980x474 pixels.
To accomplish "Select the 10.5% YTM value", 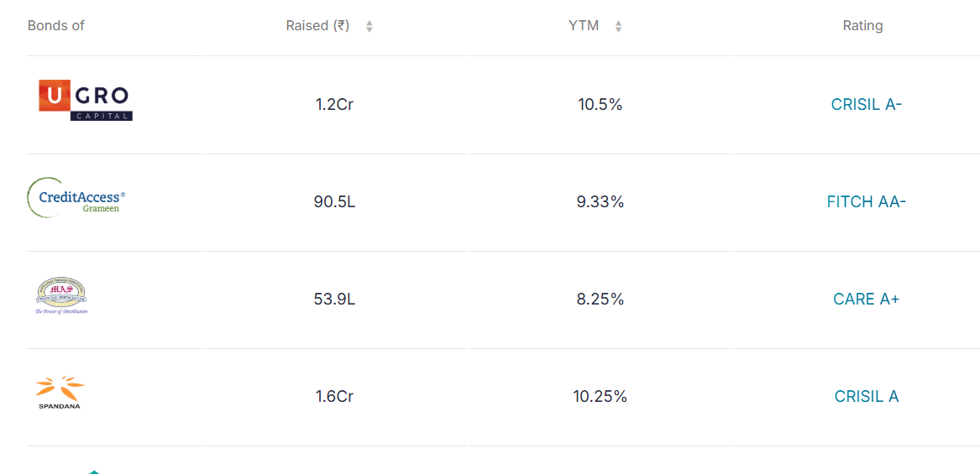I will click(x=600, y=104).
